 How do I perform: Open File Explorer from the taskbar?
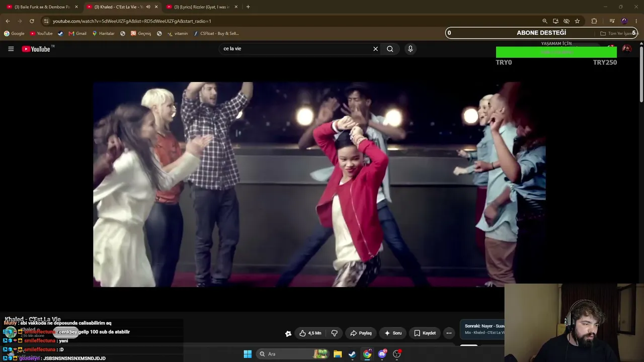(338, 354)
